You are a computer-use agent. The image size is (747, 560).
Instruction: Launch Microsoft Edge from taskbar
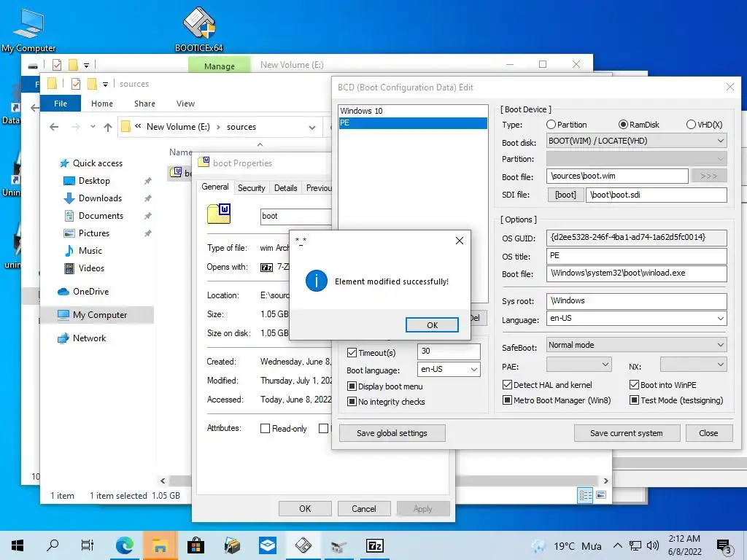point(124,545)
